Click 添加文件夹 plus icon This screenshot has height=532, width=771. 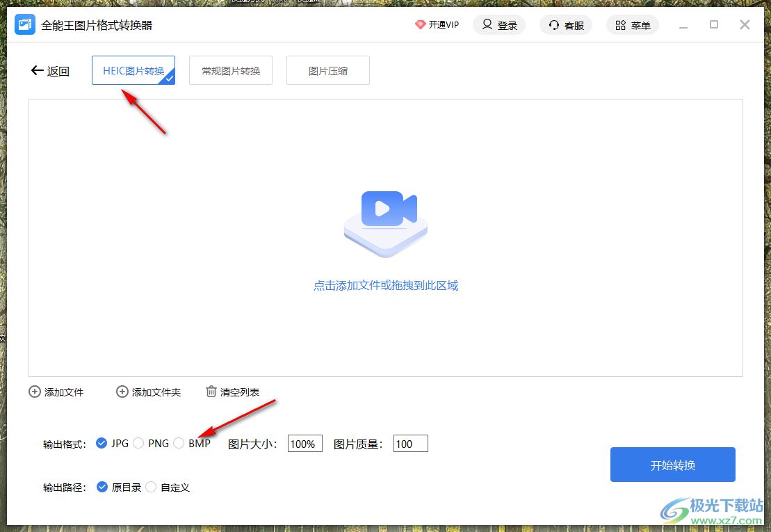click(122, 392)
